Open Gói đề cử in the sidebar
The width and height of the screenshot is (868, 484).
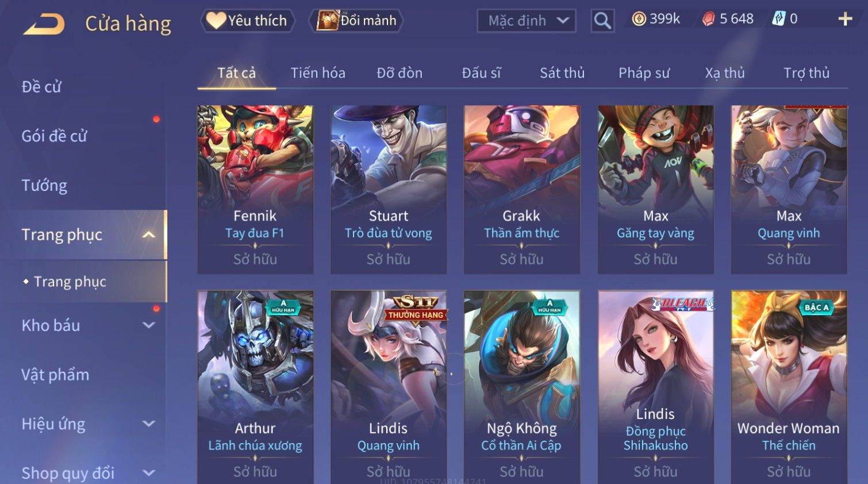[55, 136]
